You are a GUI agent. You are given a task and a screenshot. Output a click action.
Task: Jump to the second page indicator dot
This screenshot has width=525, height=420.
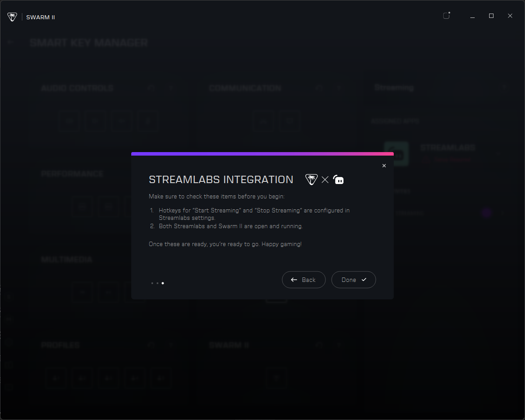[x=157, y=283]
